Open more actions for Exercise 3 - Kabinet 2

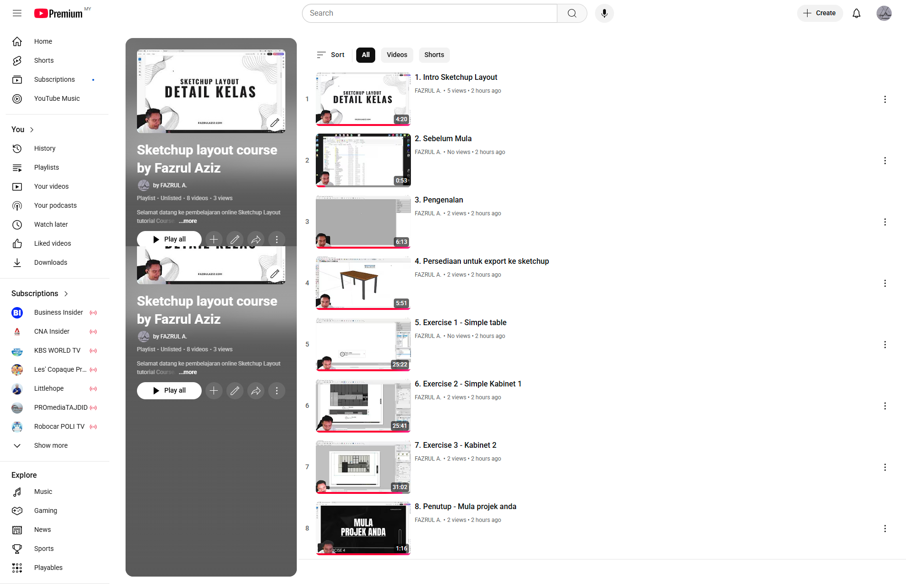pyautogui.click(x=885, y=467)
